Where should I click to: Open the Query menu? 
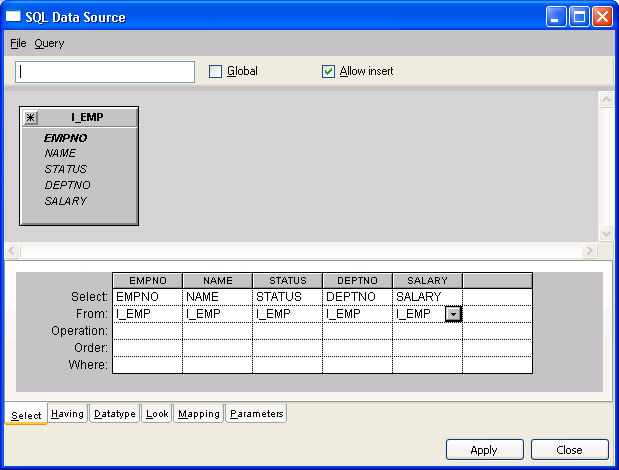tap(49, 44)
